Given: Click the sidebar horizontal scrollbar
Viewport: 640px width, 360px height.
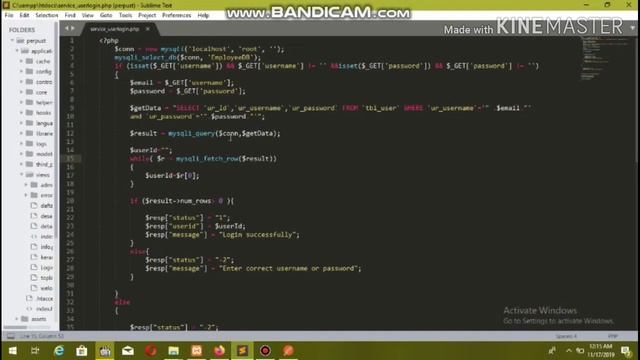Looking at the screenshot, I should tap(16, 327).
